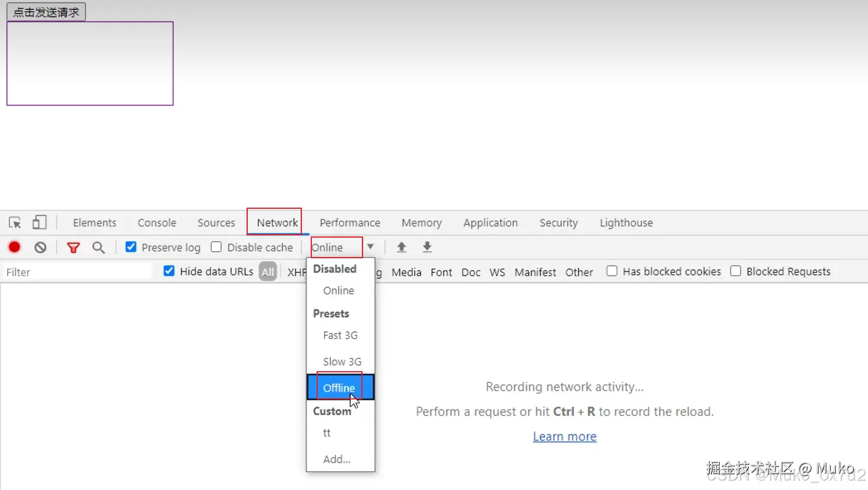Screen dimensions: 868x490
Task: Toggle the device toolbar icon
Action: coord(39,222)
